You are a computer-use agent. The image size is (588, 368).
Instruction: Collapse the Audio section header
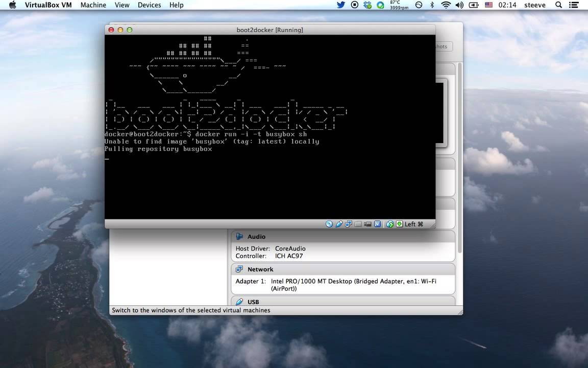(x=256, y=236)
